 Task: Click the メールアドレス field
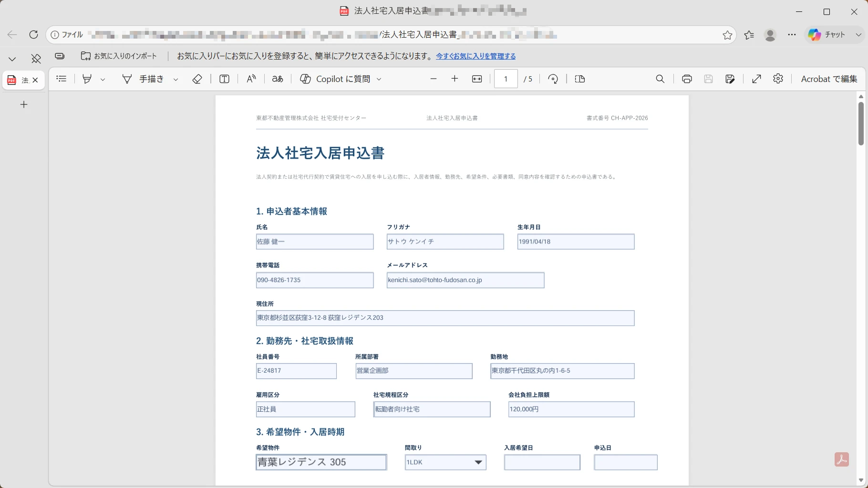[465, 280]
